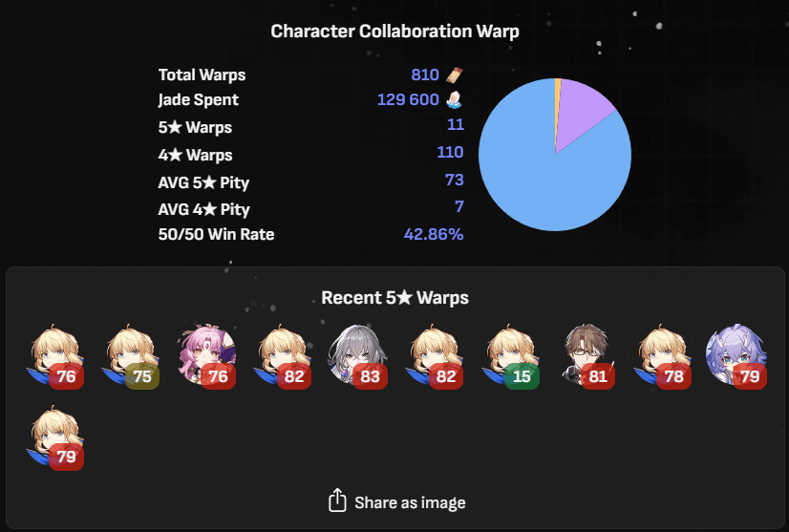Click the blonde character with olive 75 badge
This screenshot has height=532, width=789.
130,356
